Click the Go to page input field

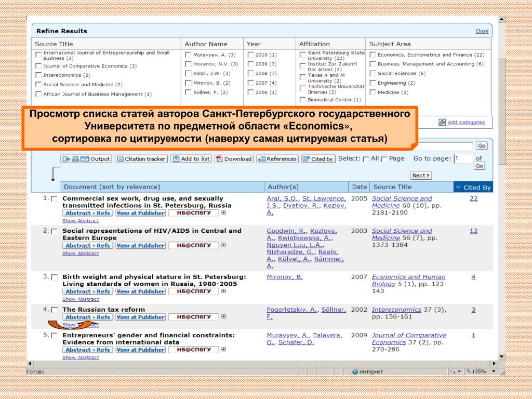click(463, 158)
